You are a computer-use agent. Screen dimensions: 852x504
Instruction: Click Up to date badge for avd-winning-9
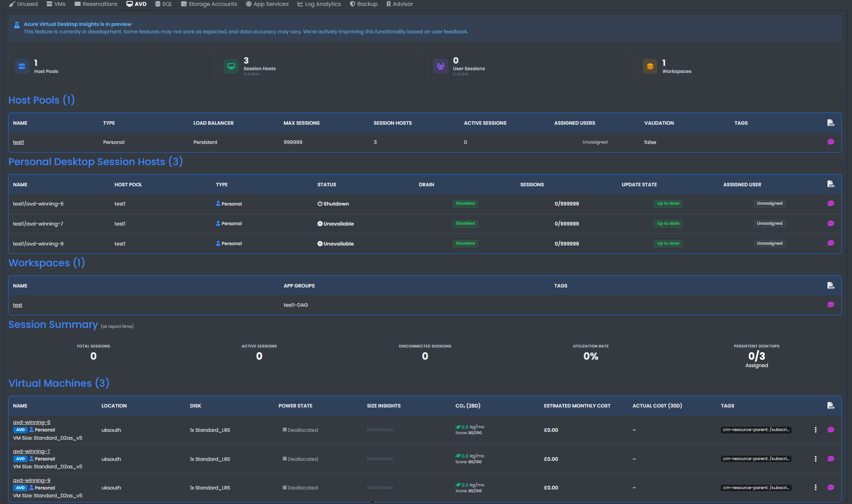tap(668, 244)
